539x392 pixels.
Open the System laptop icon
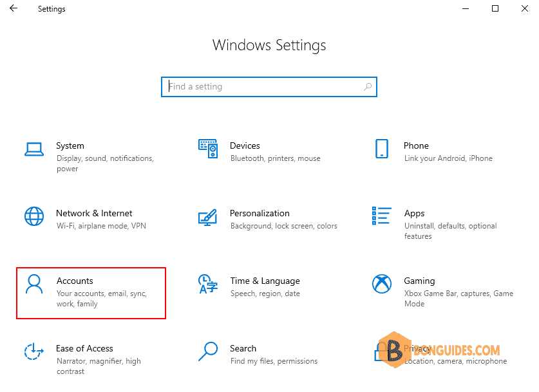[34, 149]
